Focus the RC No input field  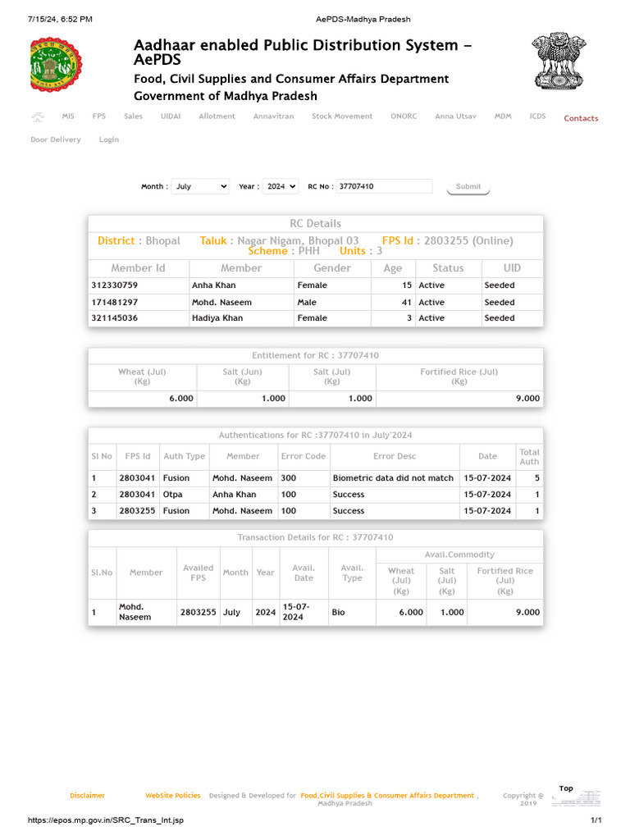[384, 186]
